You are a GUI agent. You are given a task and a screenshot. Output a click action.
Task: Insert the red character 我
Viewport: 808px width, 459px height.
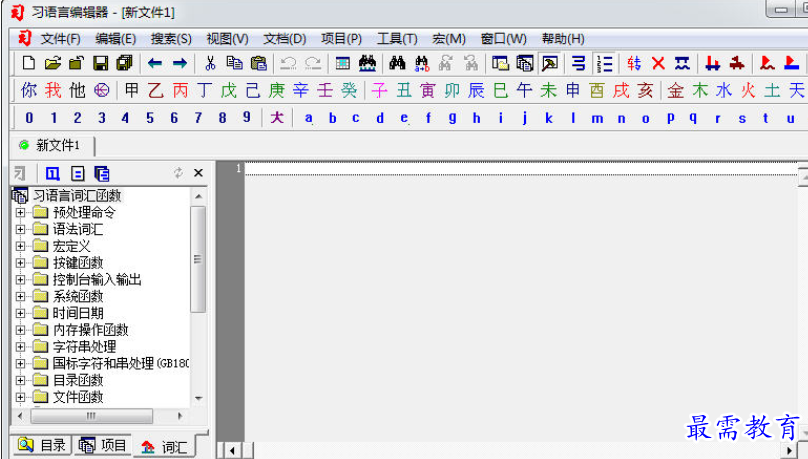click(53, 91)
